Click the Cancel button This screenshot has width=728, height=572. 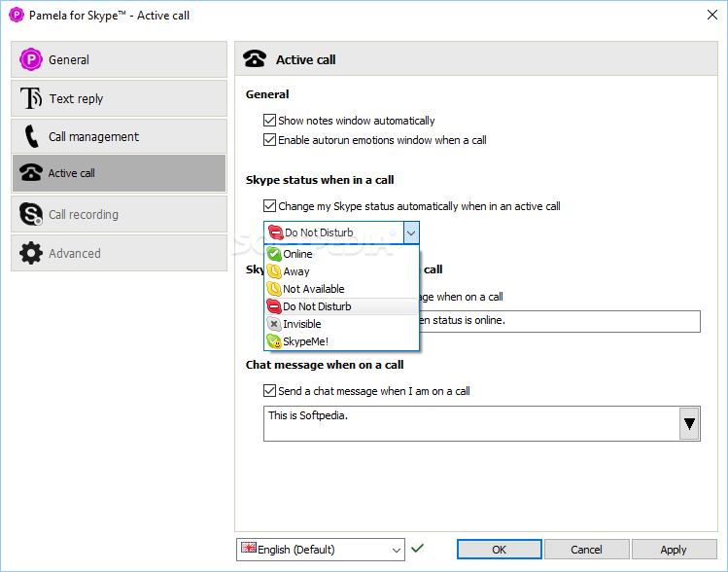pos(586,550)
